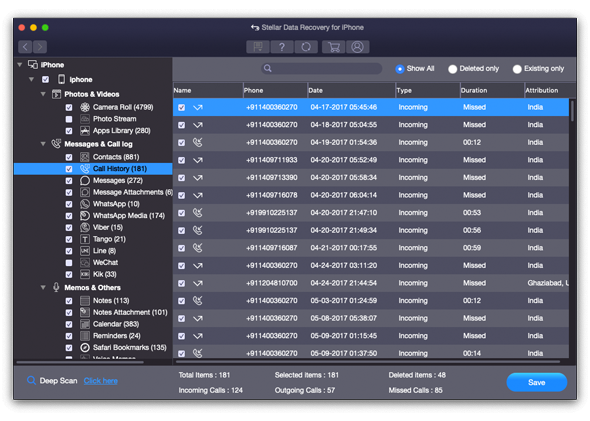Select the Deleted only radio button
Screen dimensions: 590x421
(x=452, y=69)
